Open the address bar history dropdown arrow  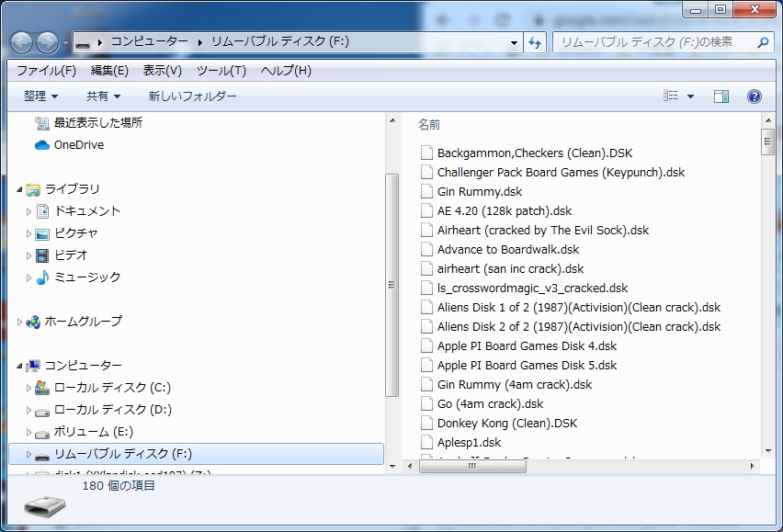click(514, 43)
